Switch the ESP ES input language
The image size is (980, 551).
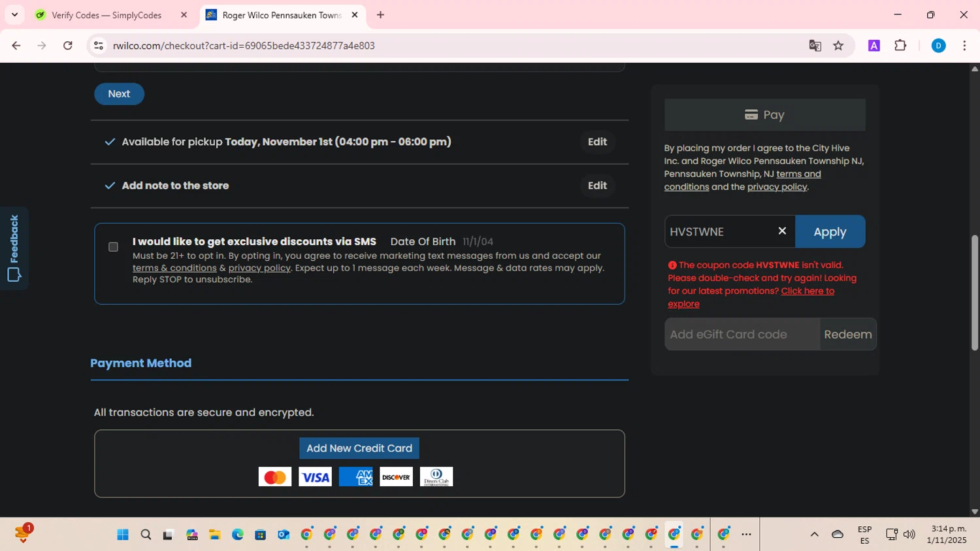coord(864,535)
